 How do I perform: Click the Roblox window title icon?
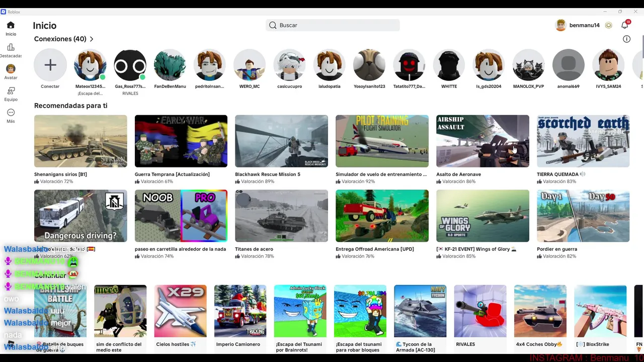4,12
